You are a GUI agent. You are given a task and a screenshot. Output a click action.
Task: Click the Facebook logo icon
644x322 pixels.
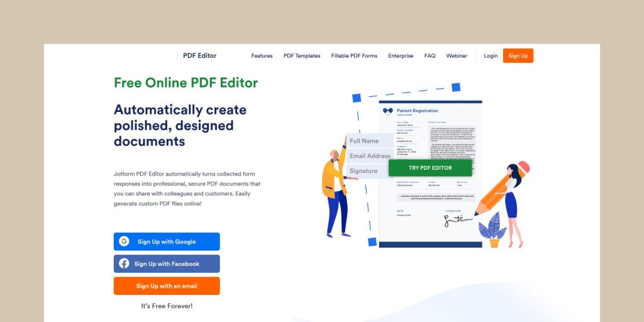[124, 264]
